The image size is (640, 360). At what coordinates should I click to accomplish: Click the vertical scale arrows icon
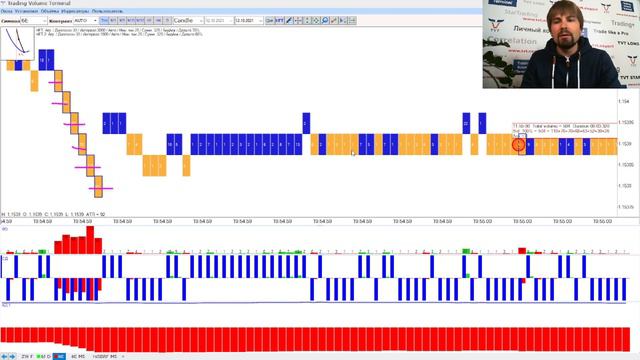[x=307, y=20]
